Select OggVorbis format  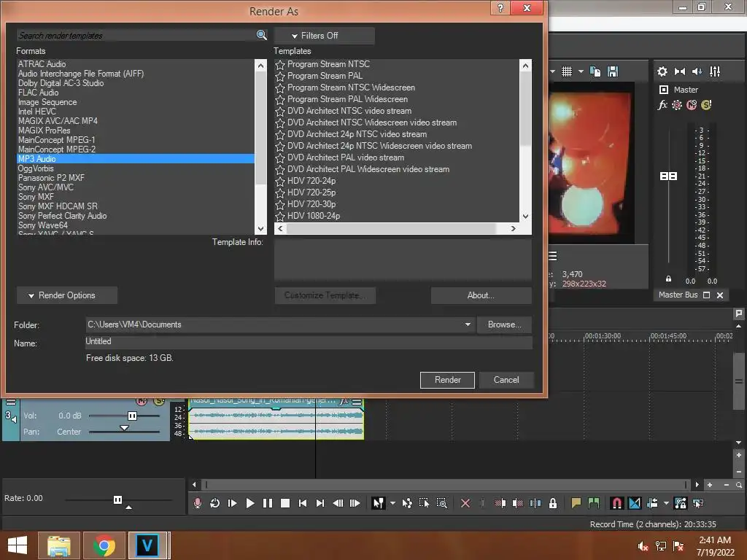tap(36, 168)
